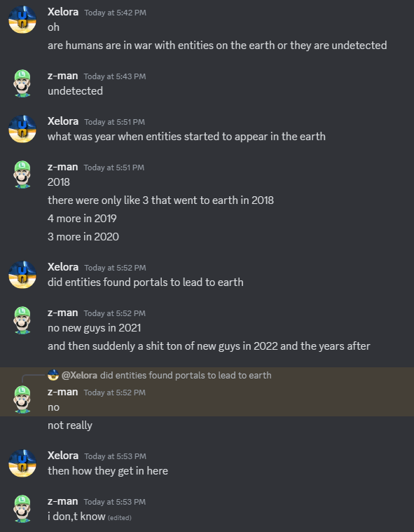The width and height of the screenshot is (414, 532).
Task: Click Xelora's avatar on the portals question
Action: click(22, 275)
